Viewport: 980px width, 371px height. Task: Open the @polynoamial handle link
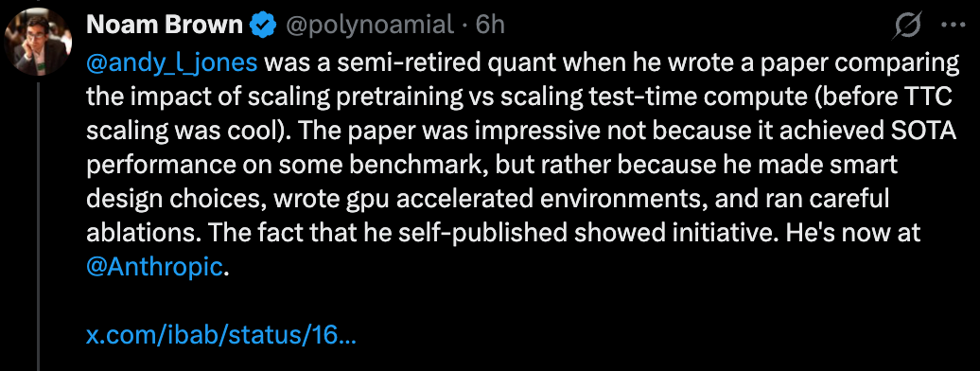tap(369, 26)
